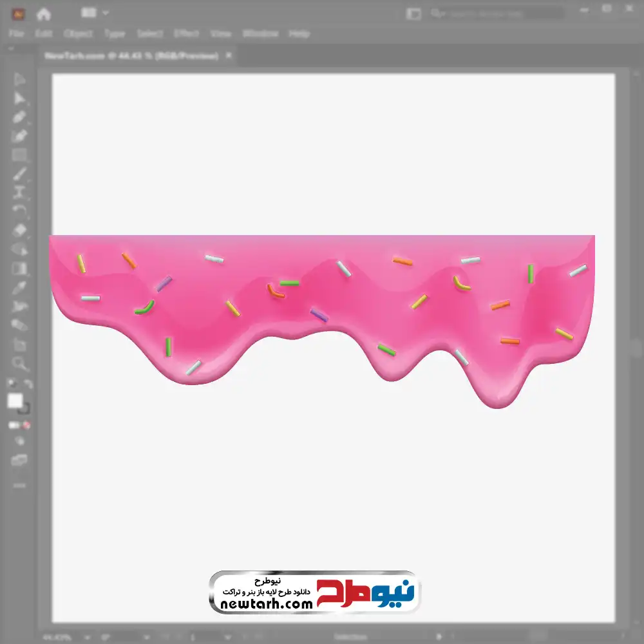Click the white Fill color swatch
The height and width of the screenshot is (644, 644).
(15, 401)
